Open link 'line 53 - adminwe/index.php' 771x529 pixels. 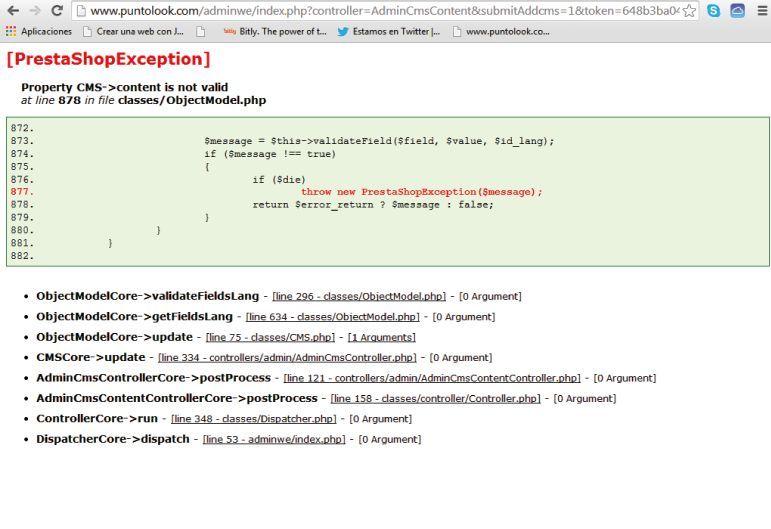click(274, 440)
